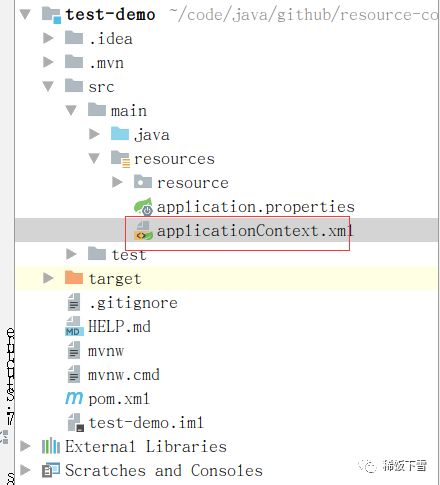Expand the .idea folder arrow
This screenshot has width=440, height=485.
pyautogui.click(x=48, y=38)
